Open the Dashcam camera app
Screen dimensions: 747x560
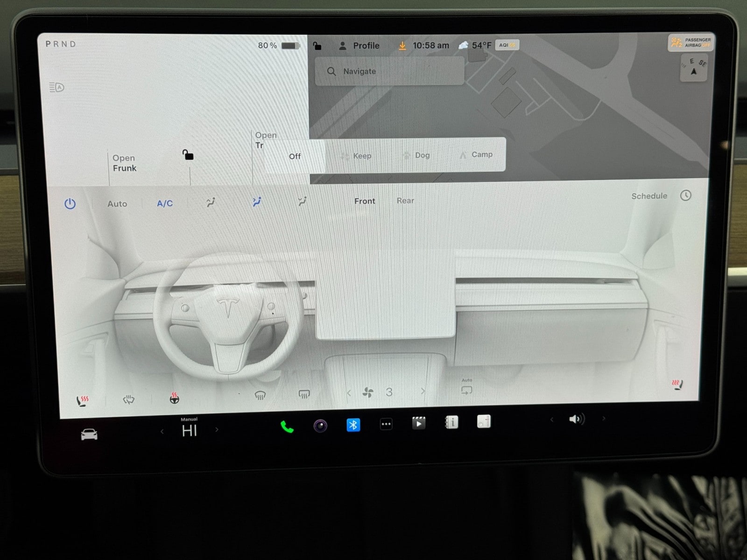pos(320,426)
